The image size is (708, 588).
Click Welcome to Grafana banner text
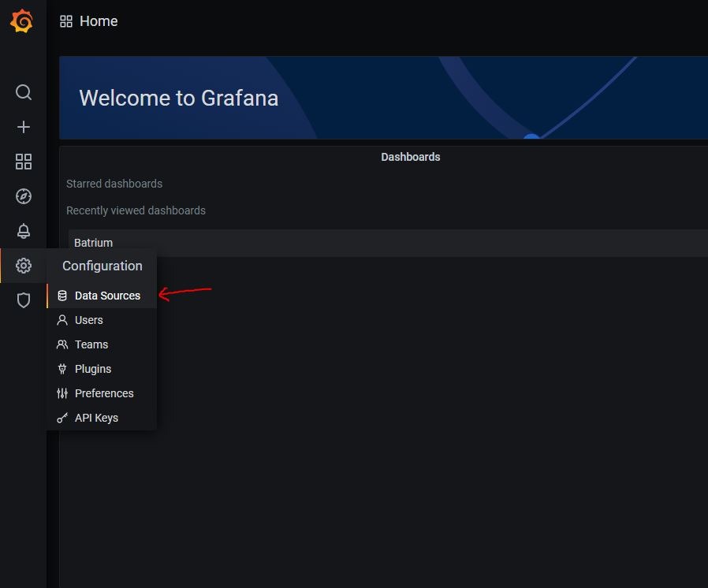point(179,98)
